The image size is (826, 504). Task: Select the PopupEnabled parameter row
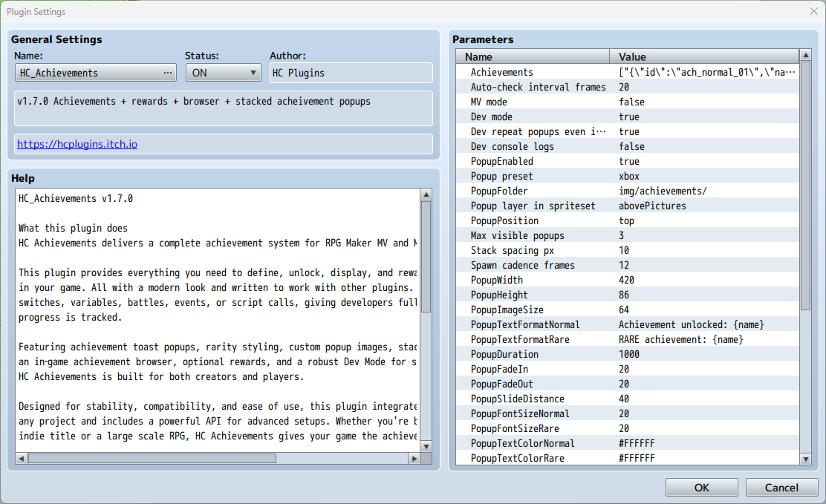628,161
